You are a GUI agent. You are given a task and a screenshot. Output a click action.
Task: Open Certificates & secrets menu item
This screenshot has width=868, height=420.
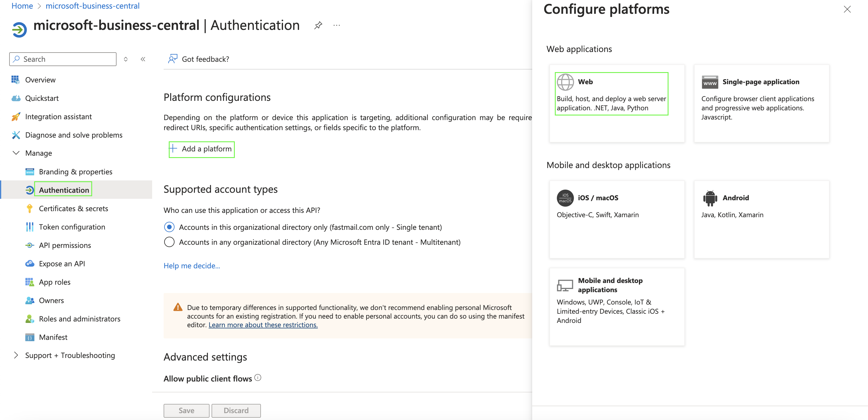point(73,209)
